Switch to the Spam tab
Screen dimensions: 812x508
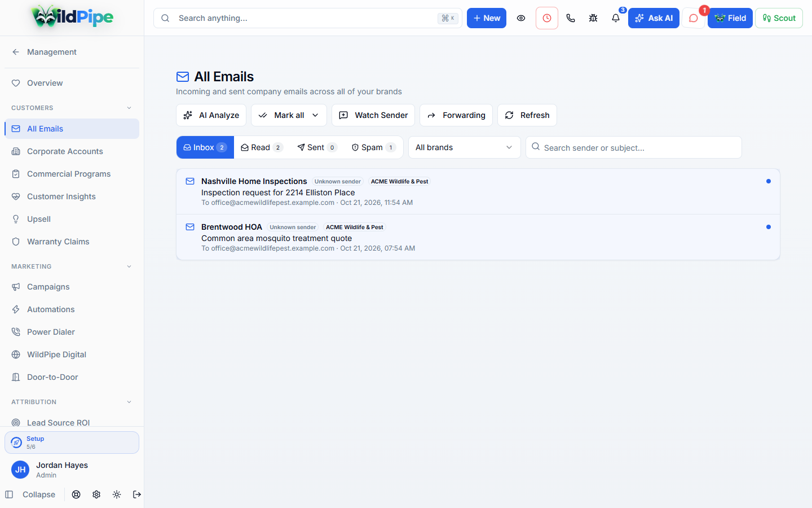pos(373,147)
